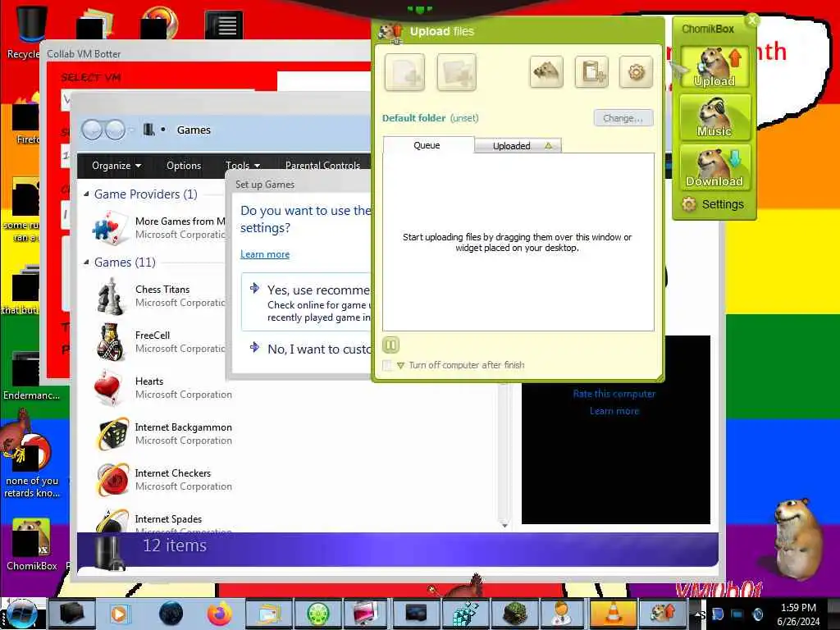Click the Windows Start orb
The image size is (840, 630).
pyautogui.click(x=22, y=614)
